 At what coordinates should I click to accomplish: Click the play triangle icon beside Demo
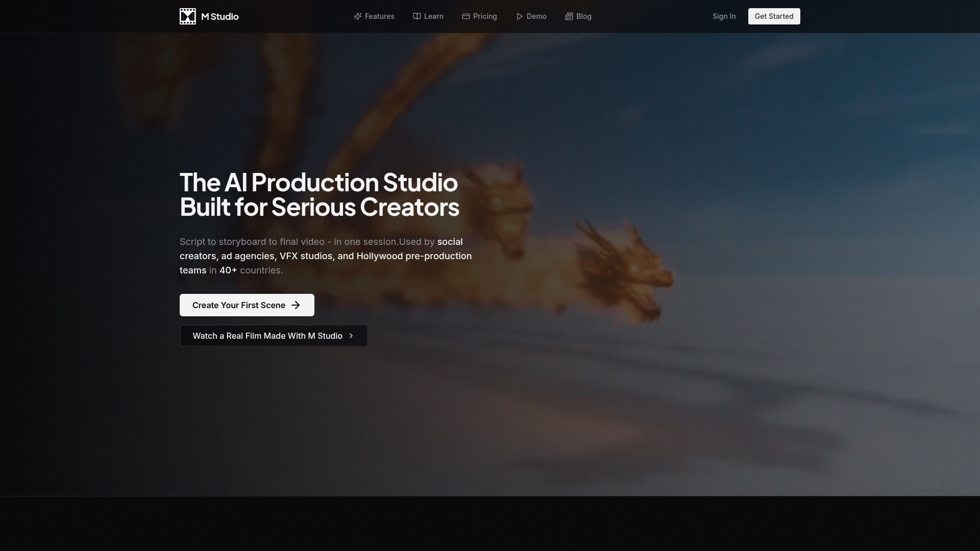pos(520,16)
